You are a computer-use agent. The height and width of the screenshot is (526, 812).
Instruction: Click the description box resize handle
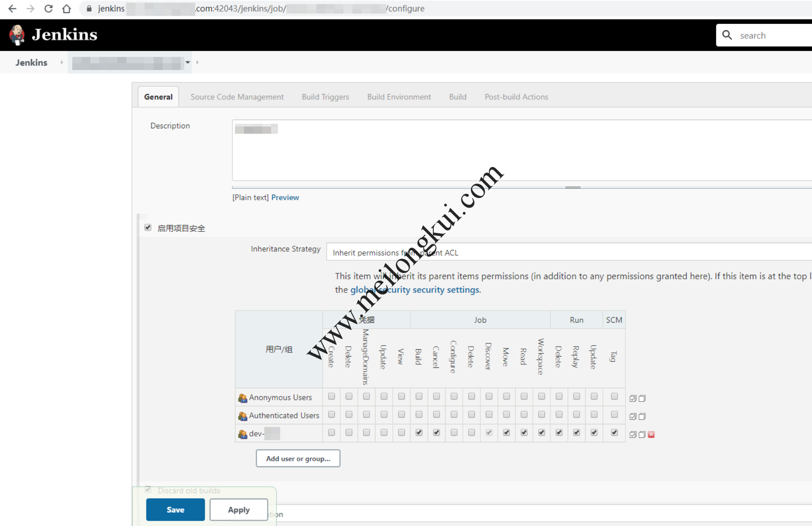(x=573, y=187)
